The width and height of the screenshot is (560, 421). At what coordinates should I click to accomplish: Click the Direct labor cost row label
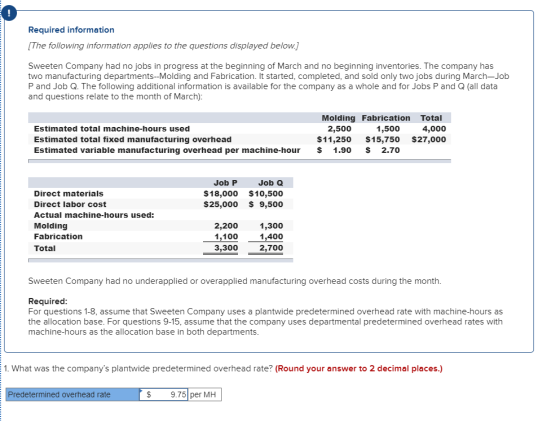70,204
